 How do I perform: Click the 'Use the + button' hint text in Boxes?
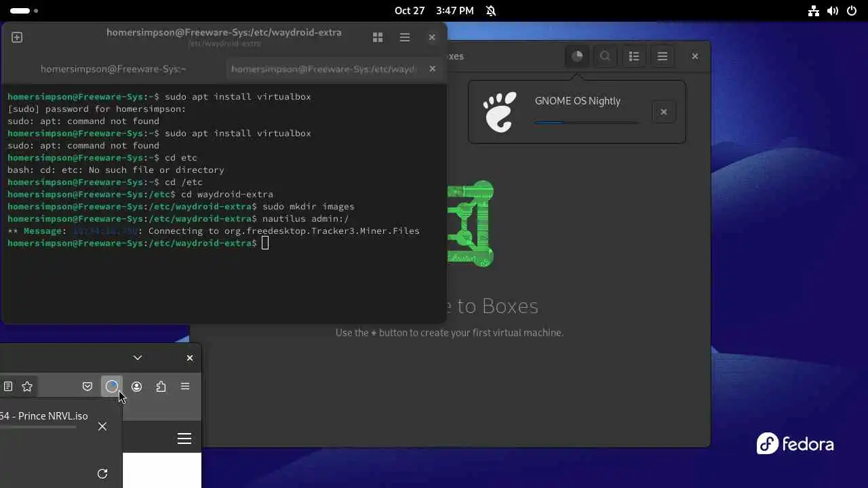click(x=450, y=333)
